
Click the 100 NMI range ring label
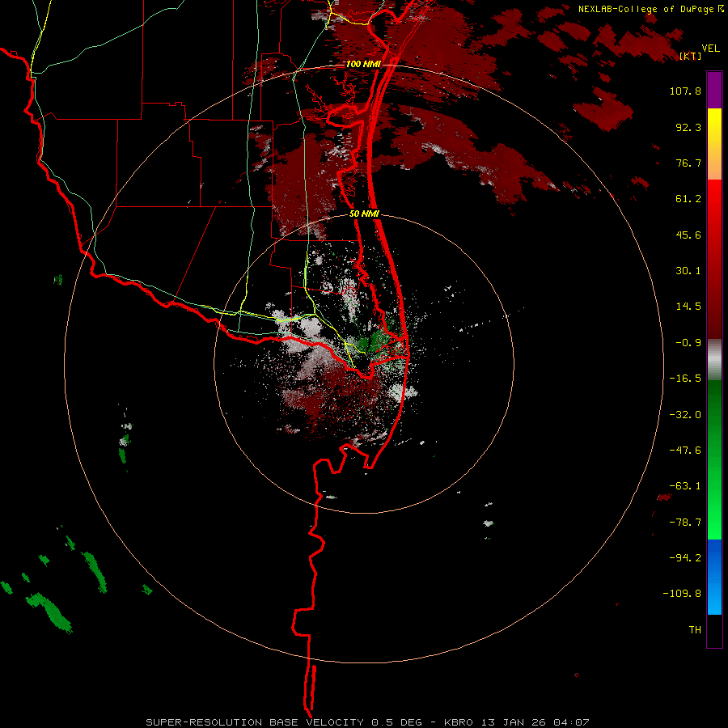363,64
